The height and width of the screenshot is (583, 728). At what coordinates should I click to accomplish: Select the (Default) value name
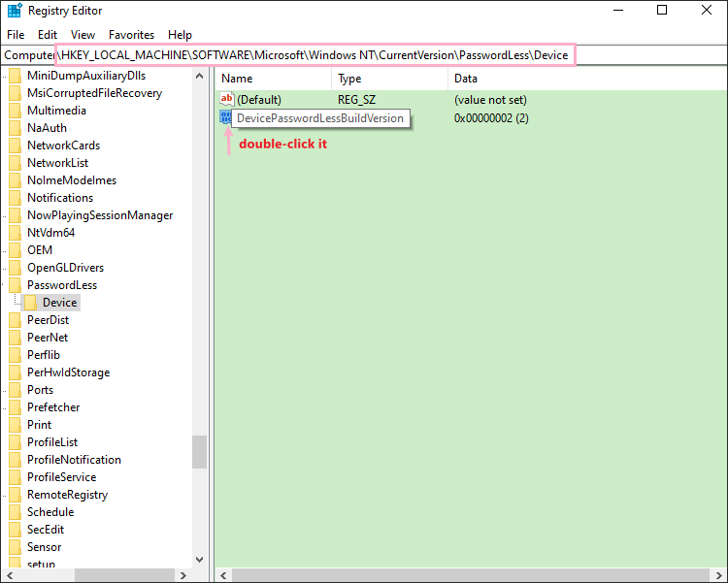[259, 100]
